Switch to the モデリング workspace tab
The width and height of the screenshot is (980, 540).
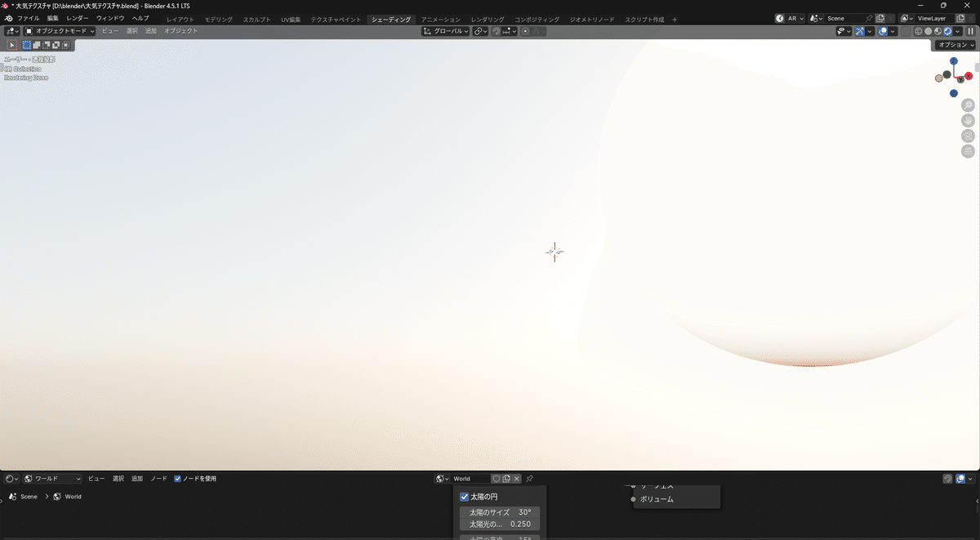pos(218,19)
